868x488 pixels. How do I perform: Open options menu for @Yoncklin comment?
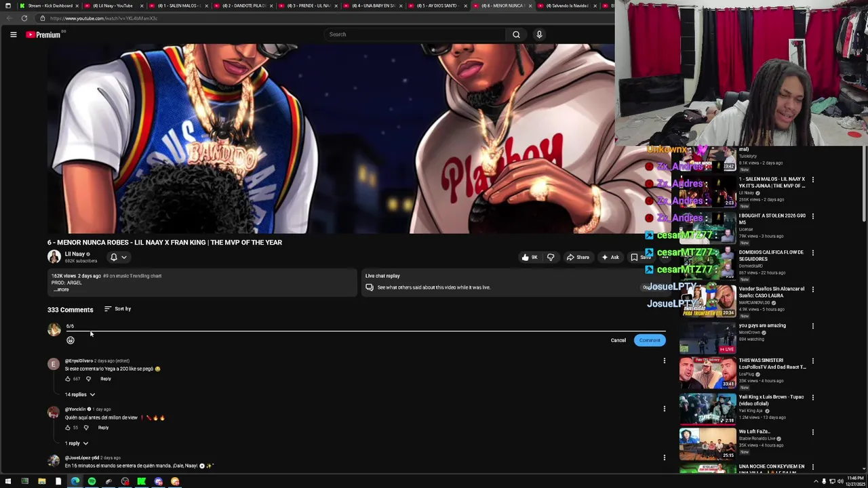[664, 409]
